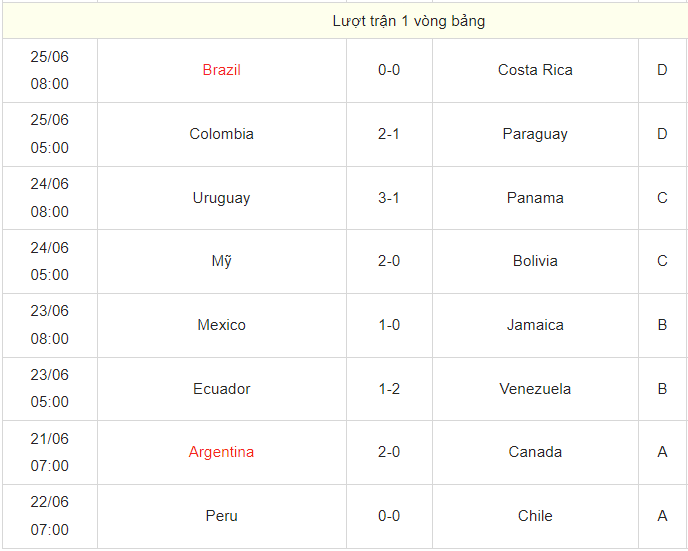
Task: Click the Costa Rica team name
Action: pyautogui.click(x=535, y=70)
